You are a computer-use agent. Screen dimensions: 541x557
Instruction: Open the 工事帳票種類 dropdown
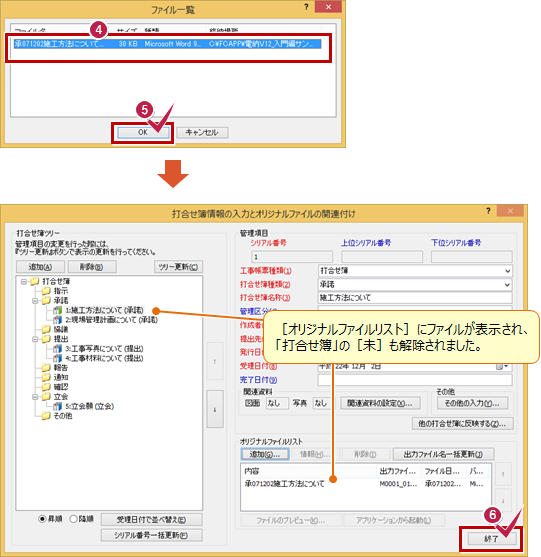[508, 271]
